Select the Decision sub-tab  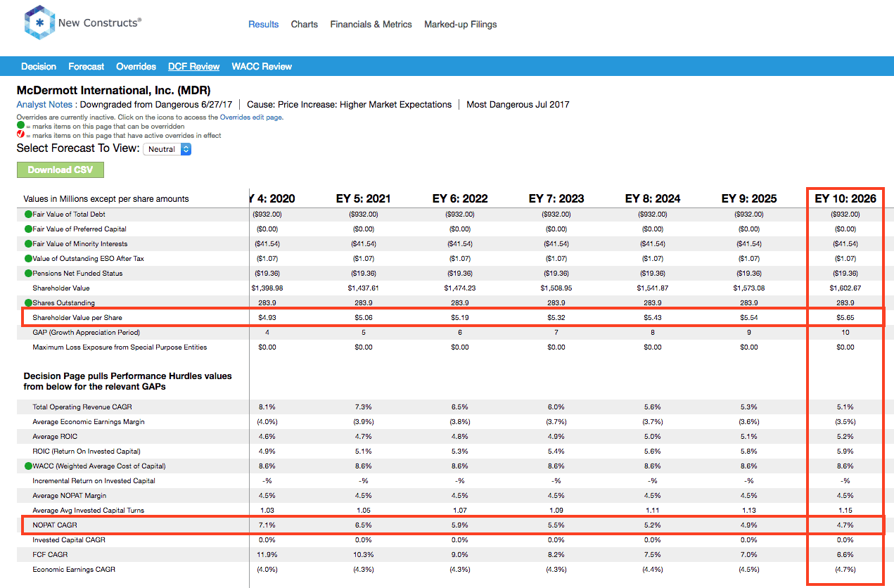[x=39, y=67]
